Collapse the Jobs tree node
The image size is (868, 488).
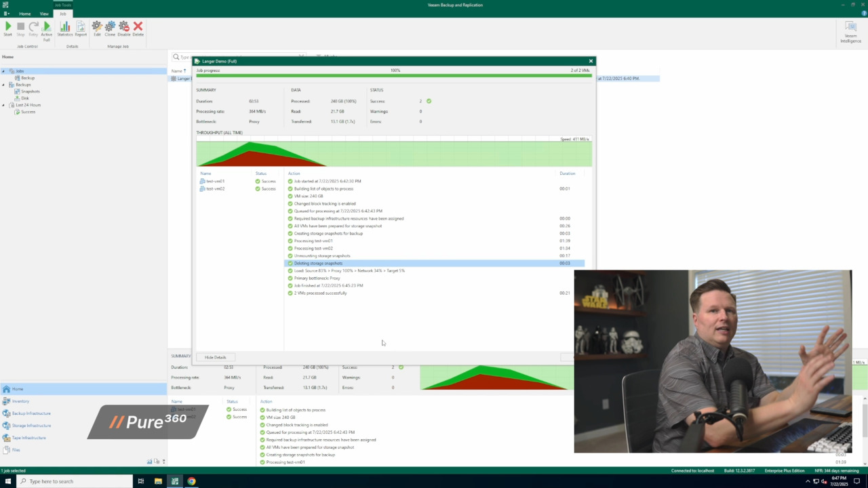click(x=3, y=71)
